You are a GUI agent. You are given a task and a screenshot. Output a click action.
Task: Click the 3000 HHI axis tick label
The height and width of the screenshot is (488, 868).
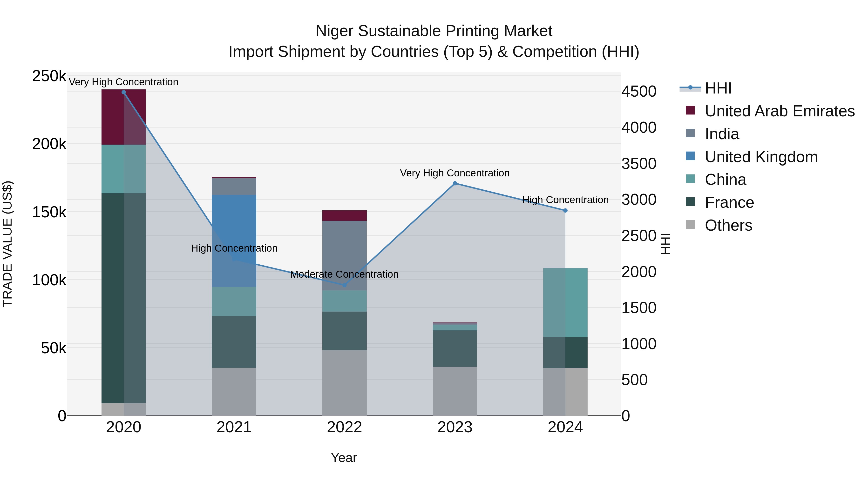[x=639, y=200]
